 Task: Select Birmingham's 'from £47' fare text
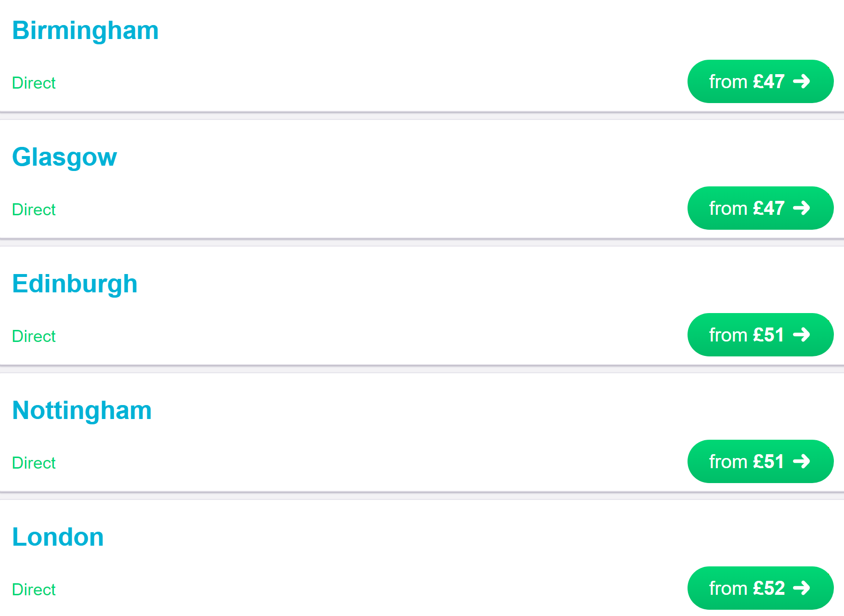pyautogui.click(x=747, y=82)
